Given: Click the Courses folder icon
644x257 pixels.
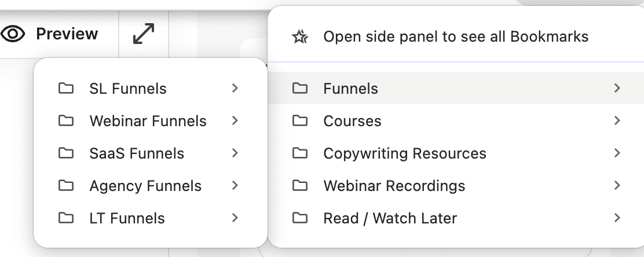Looking at the screenshot, I should (x=299, y=121).
